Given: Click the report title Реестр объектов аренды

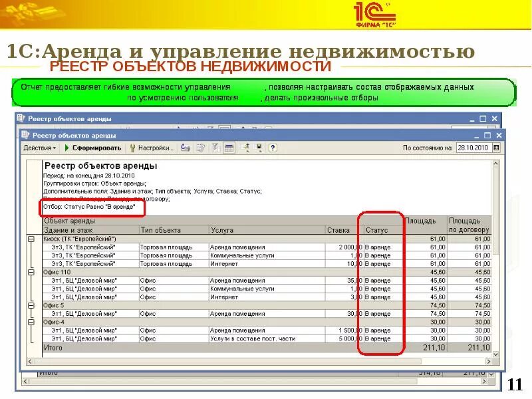Looking at the screenshot, I should pos(101,166).
